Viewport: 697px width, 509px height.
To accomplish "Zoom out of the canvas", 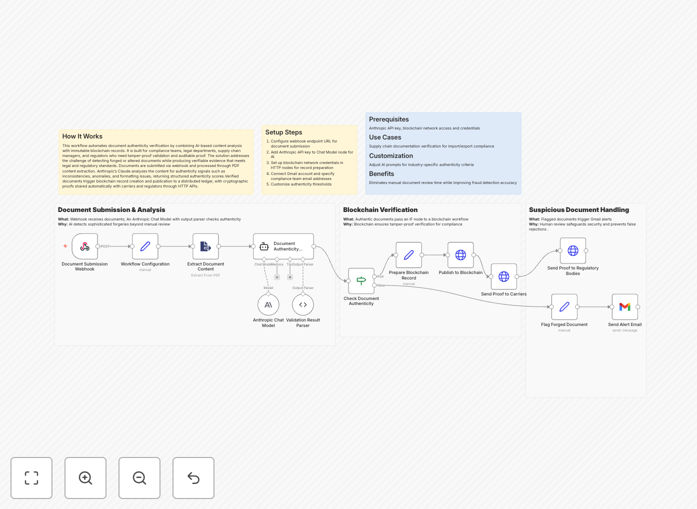I will point(139,478).
